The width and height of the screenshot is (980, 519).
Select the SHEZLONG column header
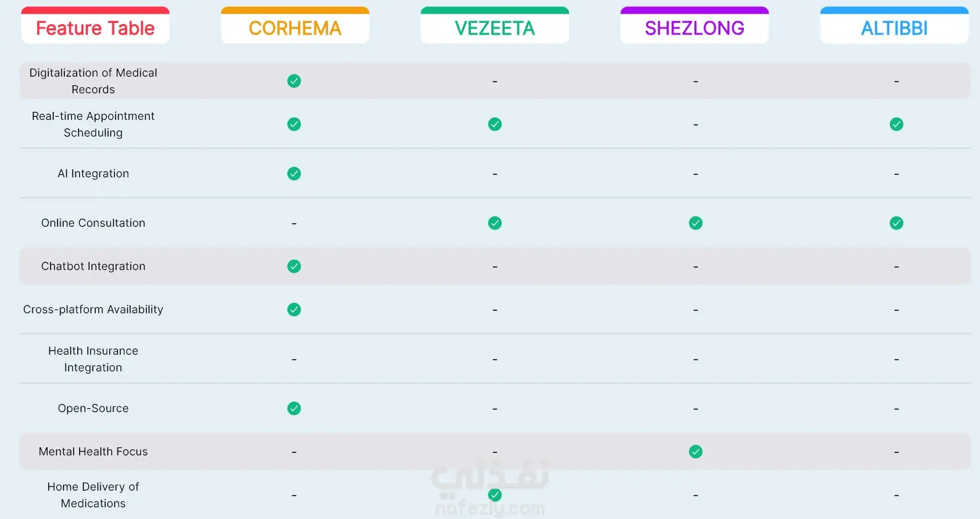[x=695, y=28]
